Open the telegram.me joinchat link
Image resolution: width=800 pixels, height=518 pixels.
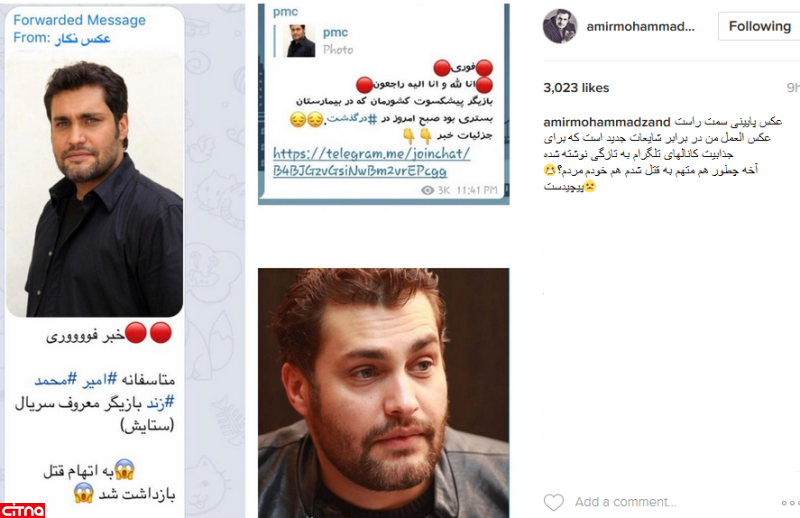[x=371, y=162]
